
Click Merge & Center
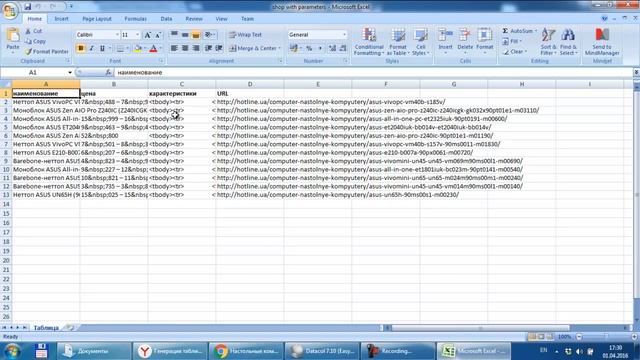(x=252, y=49)
